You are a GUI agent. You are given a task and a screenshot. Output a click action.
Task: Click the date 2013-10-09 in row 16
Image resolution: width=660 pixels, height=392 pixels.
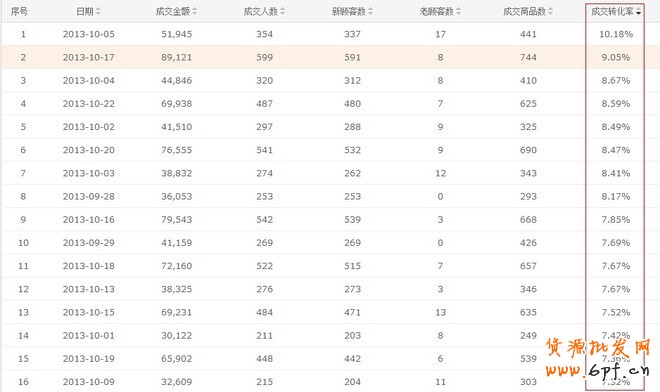tap(89, 382)
